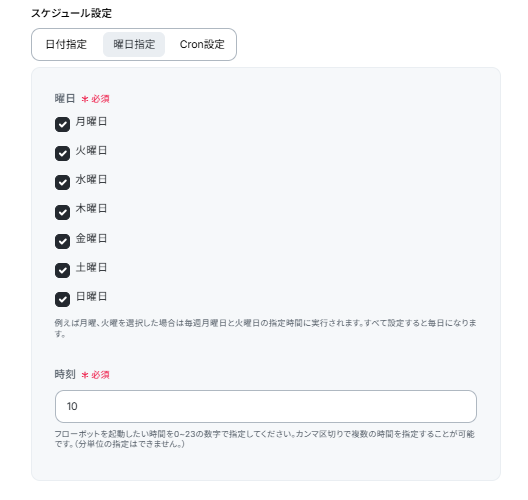
Task: Deselect the 土曜日 checkbox
Action: 62,270
